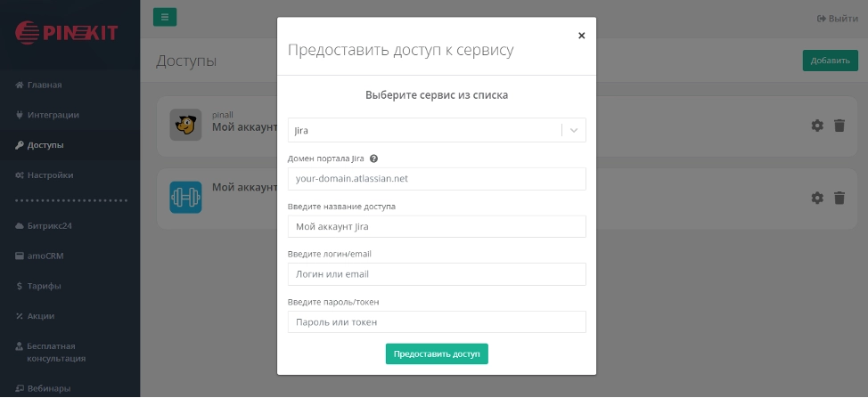The height and width of the screenshot is (398, 868).
Task: Click the Выйти logout link
Action: click(838, 18)
